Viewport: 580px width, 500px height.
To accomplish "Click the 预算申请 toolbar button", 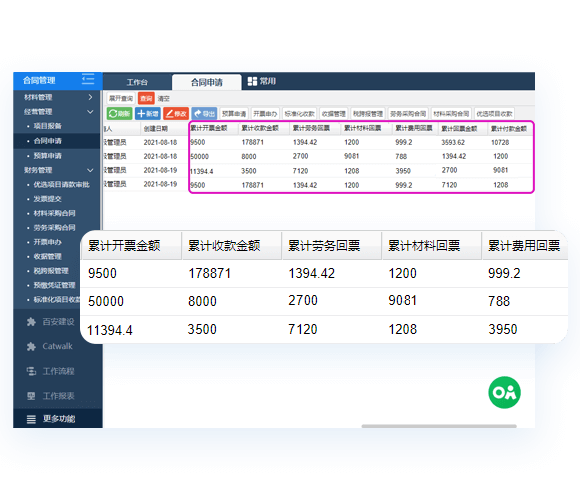I will [x=234, y=114].
